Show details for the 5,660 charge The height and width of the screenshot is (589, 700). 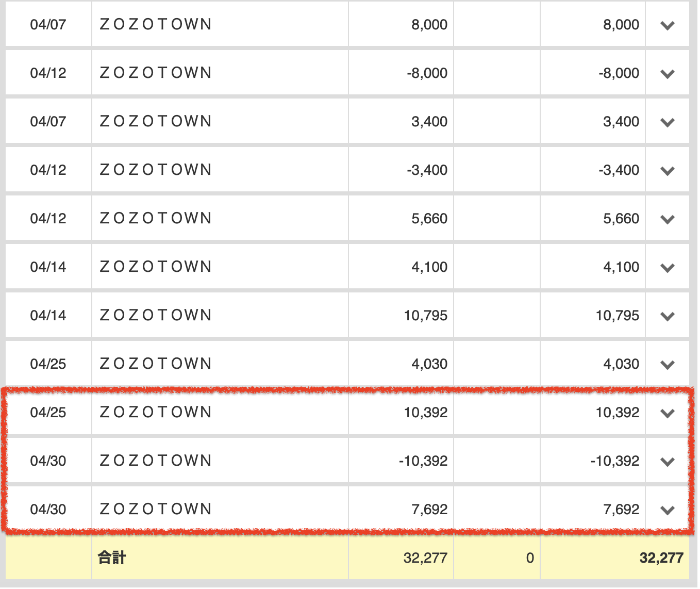pos(668,219)
